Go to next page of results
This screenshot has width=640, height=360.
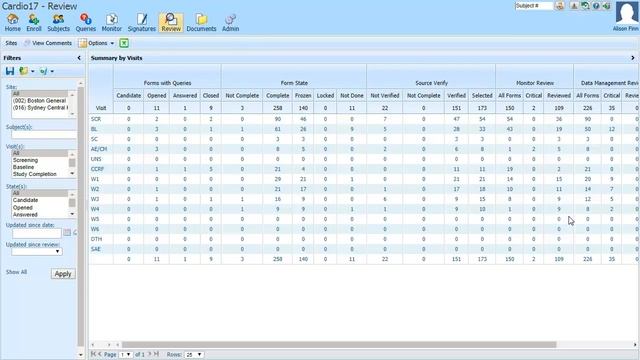(x=149, y=354)
